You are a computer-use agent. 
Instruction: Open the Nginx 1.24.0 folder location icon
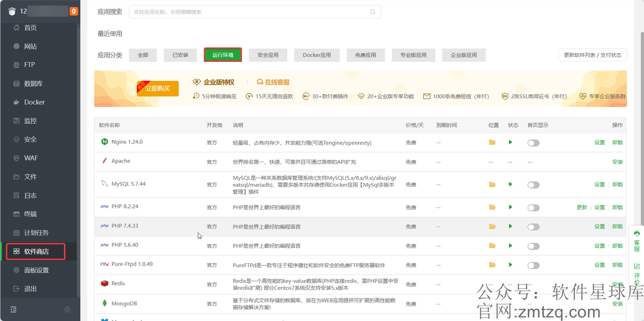[492, 143]
